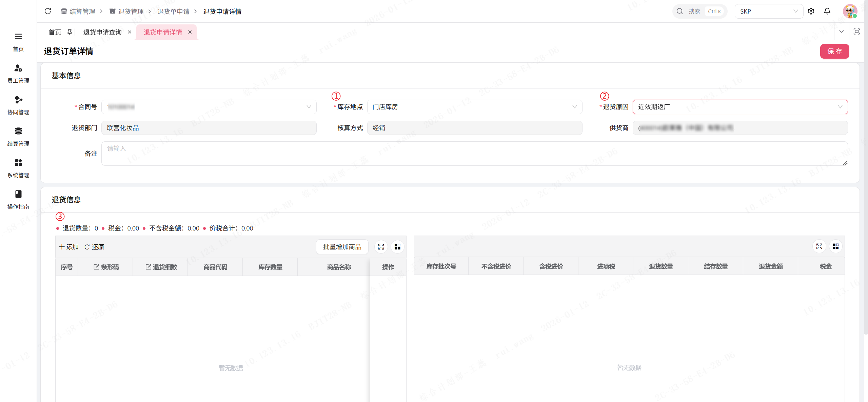
Task: Open the notifications bell
Action: coord(827,11)
